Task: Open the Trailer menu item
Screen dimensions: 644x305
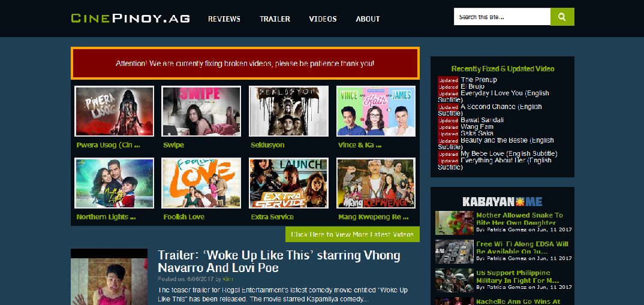Action: [275, 19]
